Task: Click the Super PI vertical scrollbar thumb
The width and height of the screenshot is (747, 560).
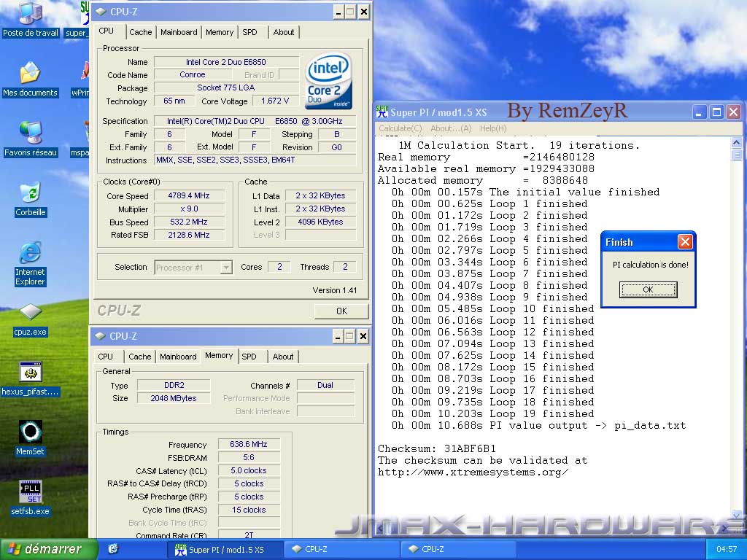Action: [x=736, y=155]
